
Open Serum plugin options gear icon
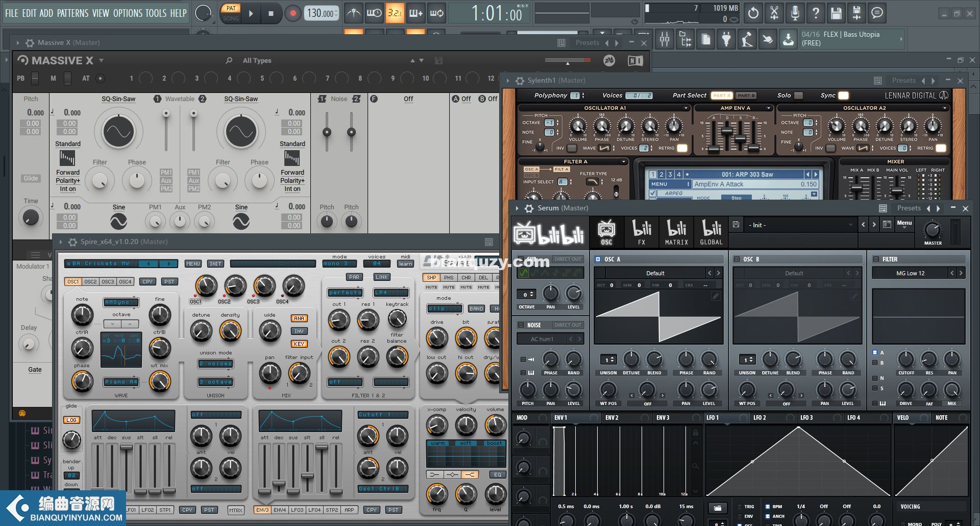tap(529, 208)
